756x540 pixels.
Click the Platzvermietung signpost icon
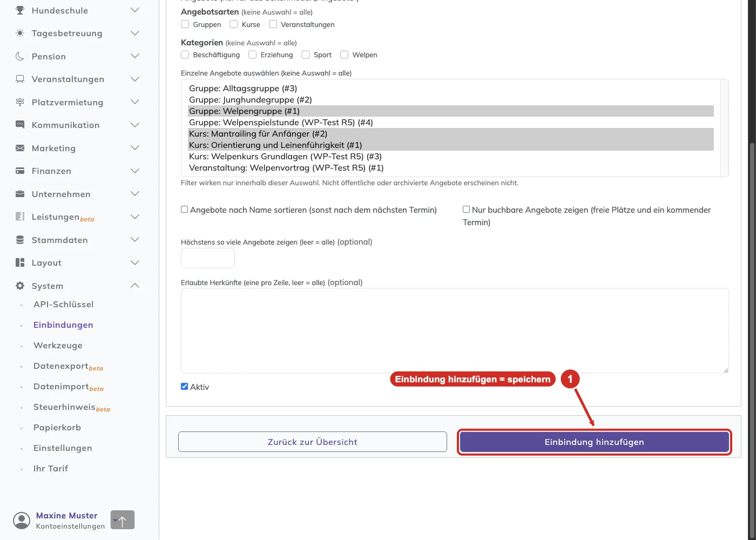pos(20,102)
